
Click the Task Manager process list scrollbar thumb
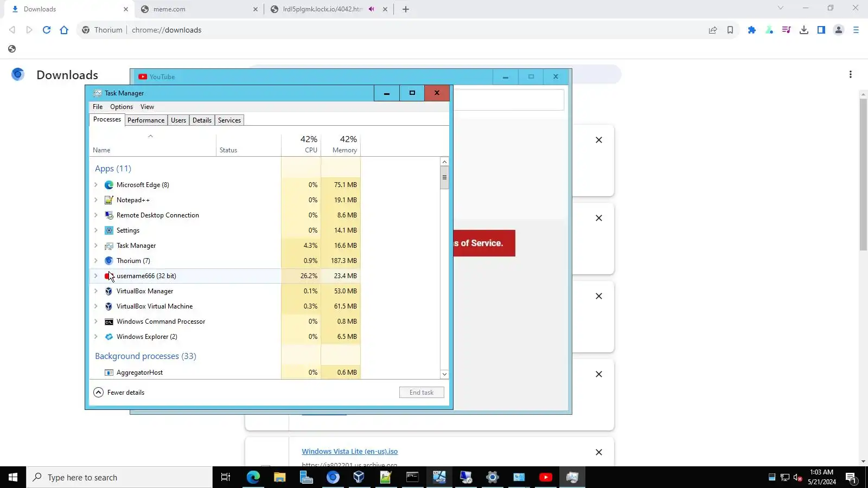point(444,177)
